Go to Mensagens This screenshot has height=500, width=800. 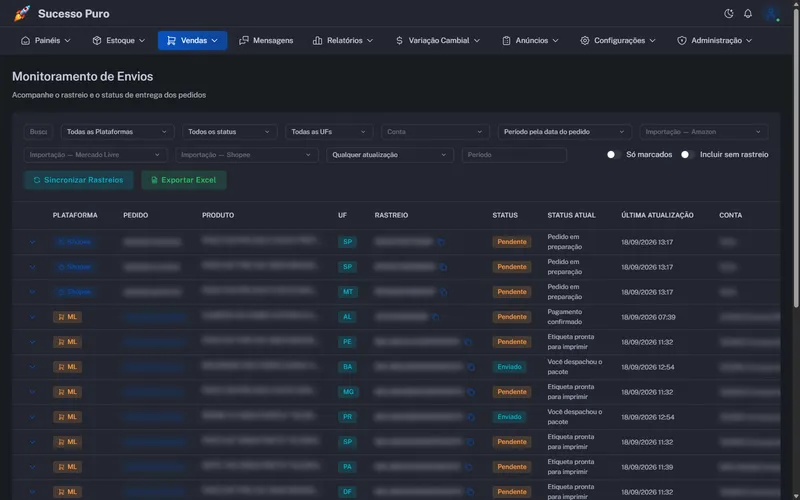tap(266, 40)
